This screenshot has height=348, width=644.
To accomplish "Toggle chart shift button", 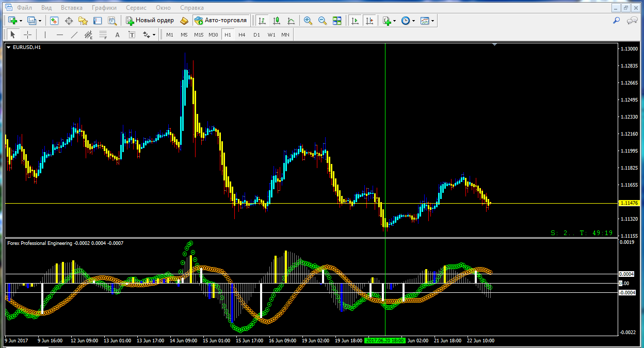I will (x=369, y=21).
